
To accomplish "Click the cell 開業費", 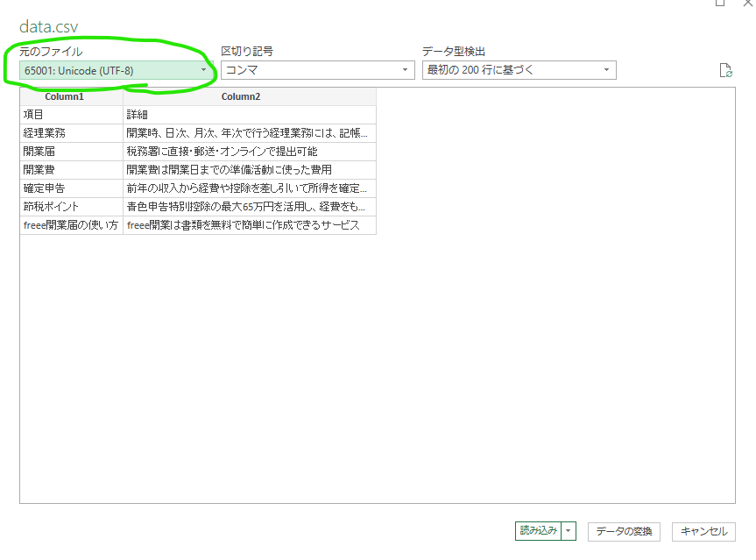I will [71, 170].
